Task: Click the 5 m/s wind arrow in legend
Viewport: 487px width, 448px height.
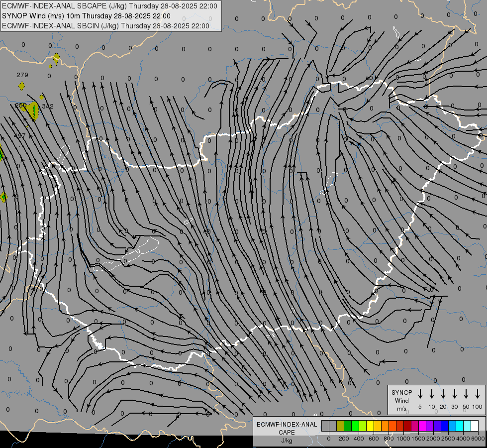Action: tap(420, 394)
